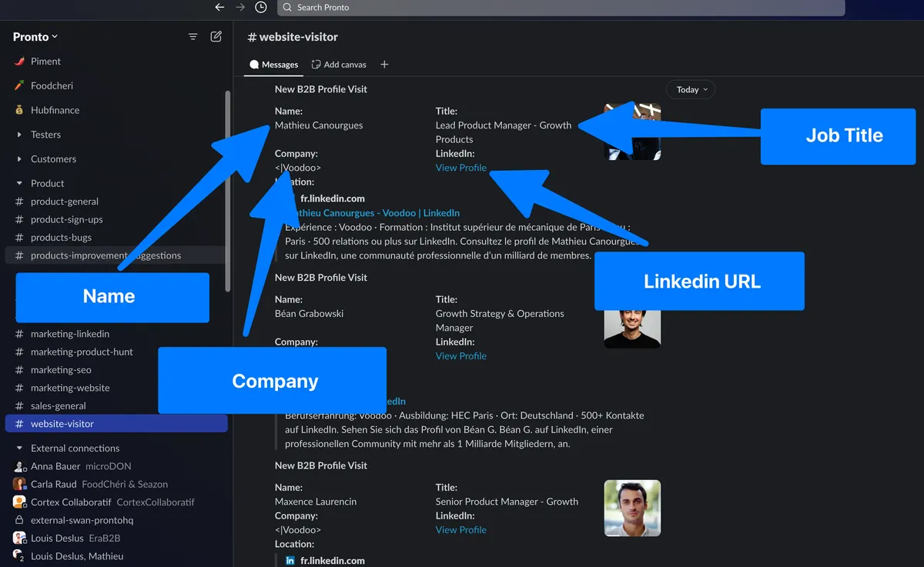
Task: Click the Cortex Collaboratif avatar icon
Action: click(19, 502)
